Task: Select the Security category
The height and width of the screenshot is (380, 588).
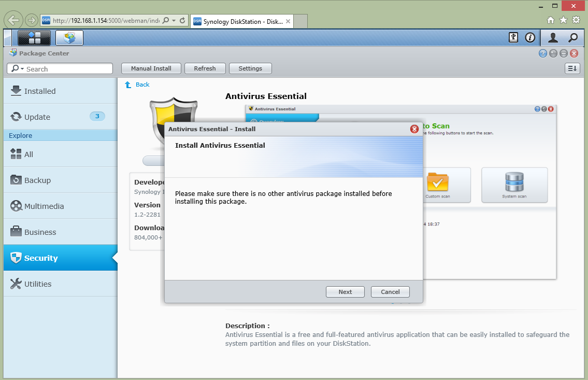Action: coord(61,258)
